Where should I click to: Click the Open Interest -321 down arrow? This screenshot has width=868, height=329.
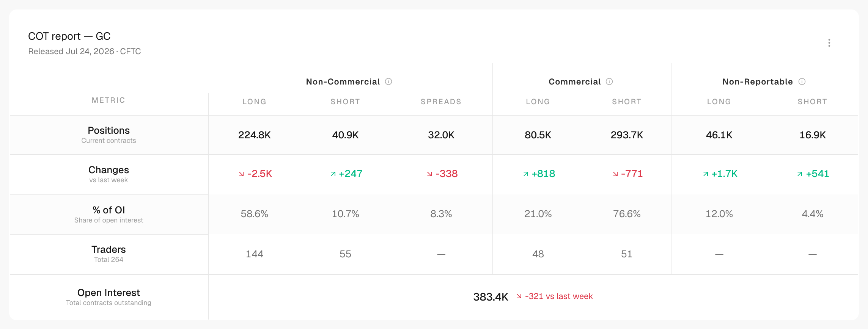(519, 296)
